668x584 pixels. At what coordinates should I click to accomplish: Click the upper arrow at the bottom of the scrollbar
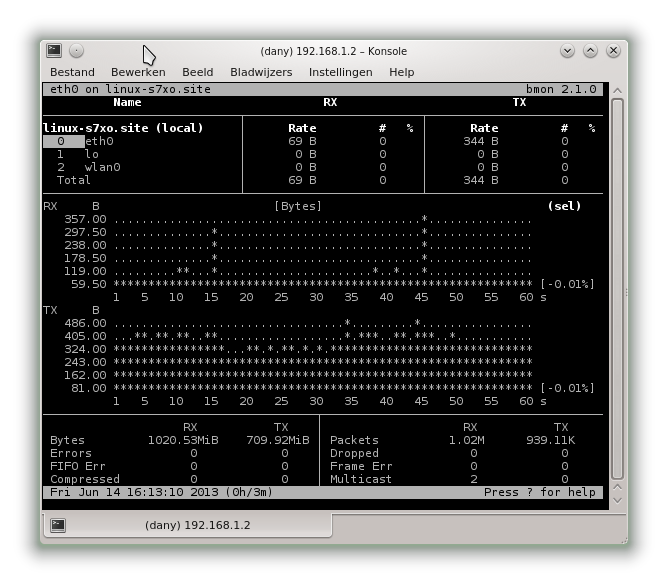(x=617, y=487)
